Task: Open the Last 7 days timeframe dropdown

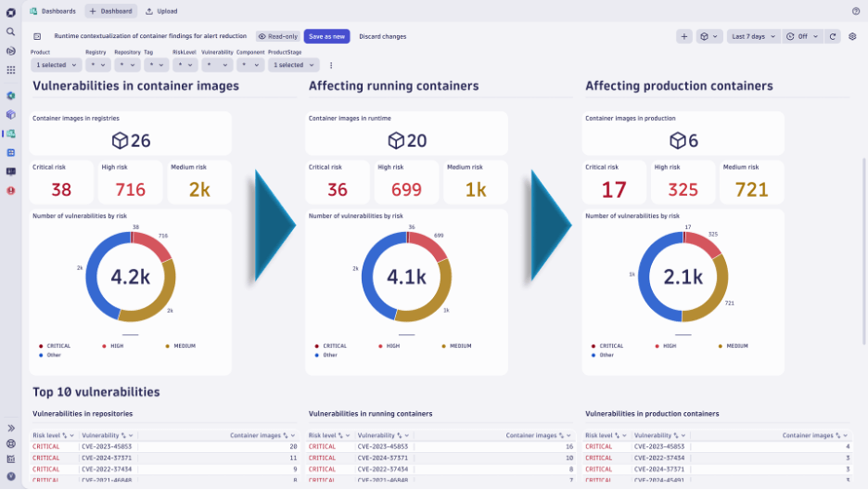Action: coord(751,36)
